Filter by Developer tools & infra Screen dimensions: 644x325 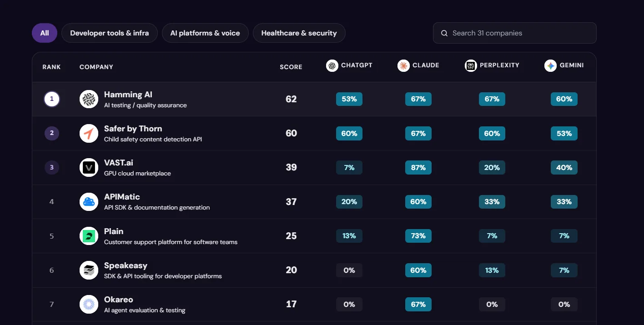[110, 33]
